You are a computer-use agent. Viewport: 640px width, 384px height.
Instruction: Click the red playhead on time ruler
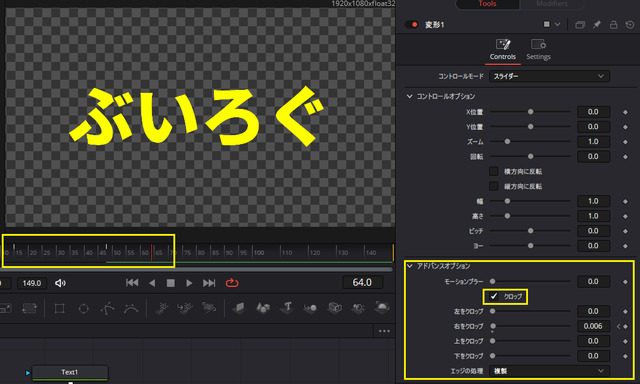point(151,253)
